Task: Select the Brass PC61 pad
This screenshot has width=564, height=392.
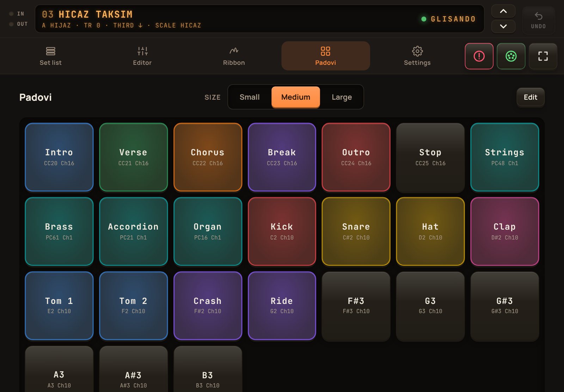Action: (59, 231)
